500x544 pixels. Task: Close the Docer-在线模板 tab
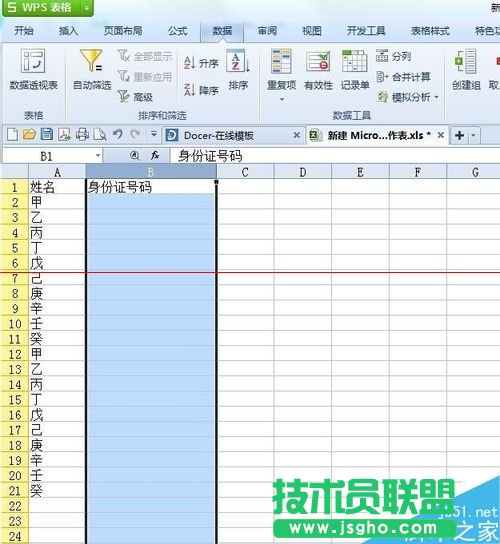[x=297, y=135]
